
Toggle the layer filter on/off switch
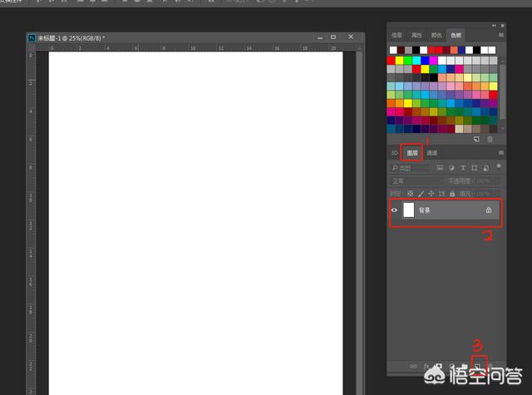tap(499, 166)
